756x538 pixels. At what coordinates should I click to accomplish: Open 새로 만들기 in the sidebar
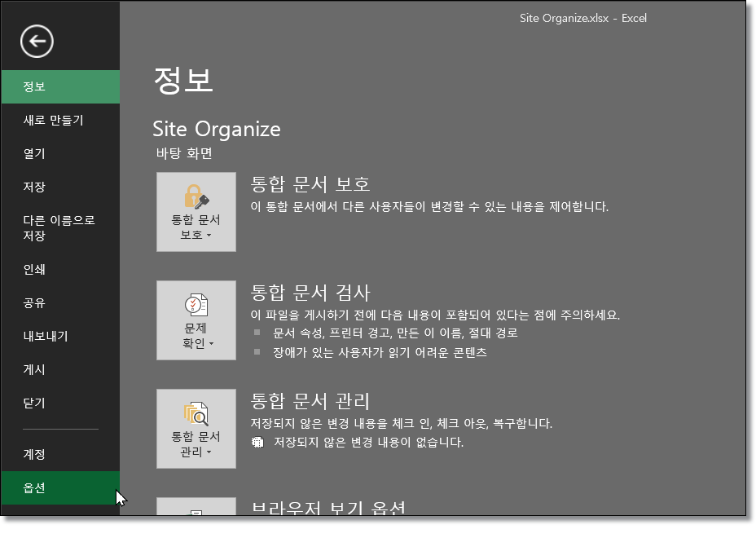click(x=60, y=120)
